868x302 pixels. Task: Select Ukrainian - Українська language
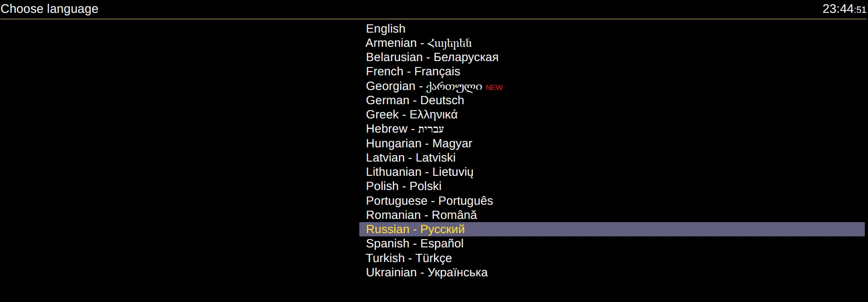point(426,273)
